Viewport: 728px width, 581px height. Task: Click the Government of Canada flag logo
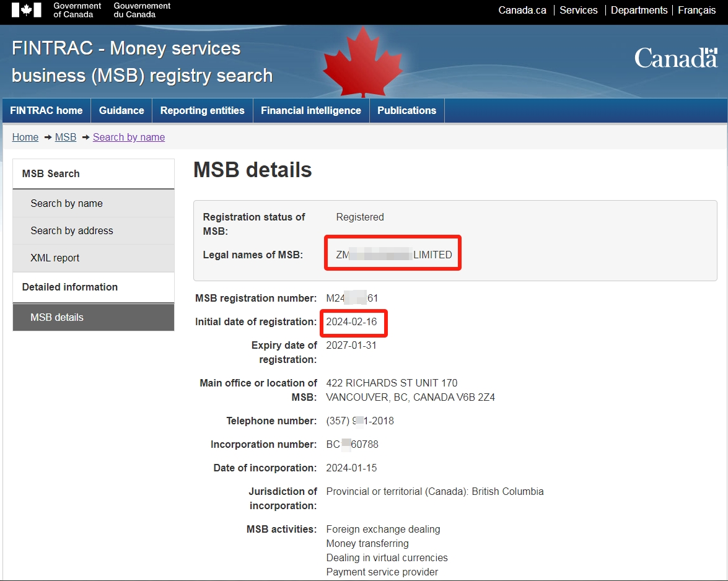click(x=26, y=10)
